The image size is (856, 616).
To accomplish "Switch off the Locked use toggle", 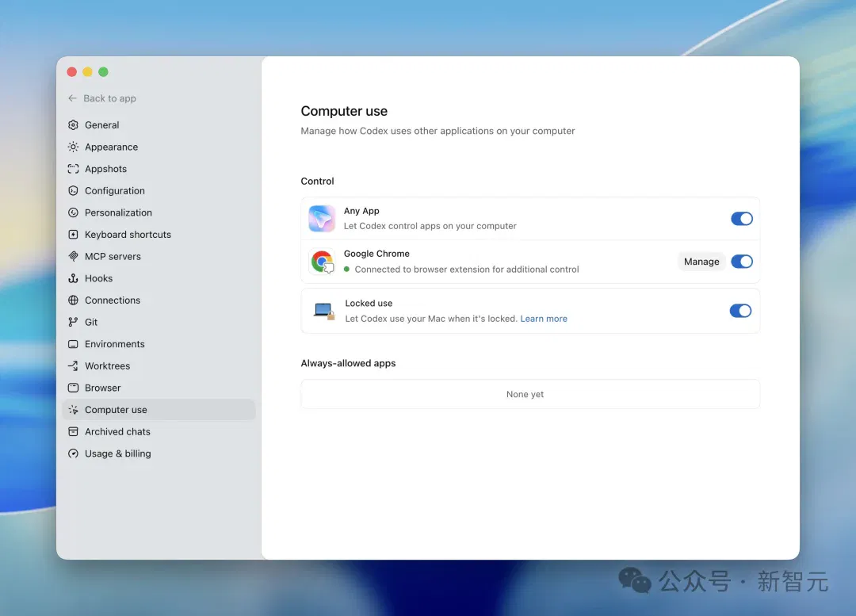I will click(x=740, y=311).
